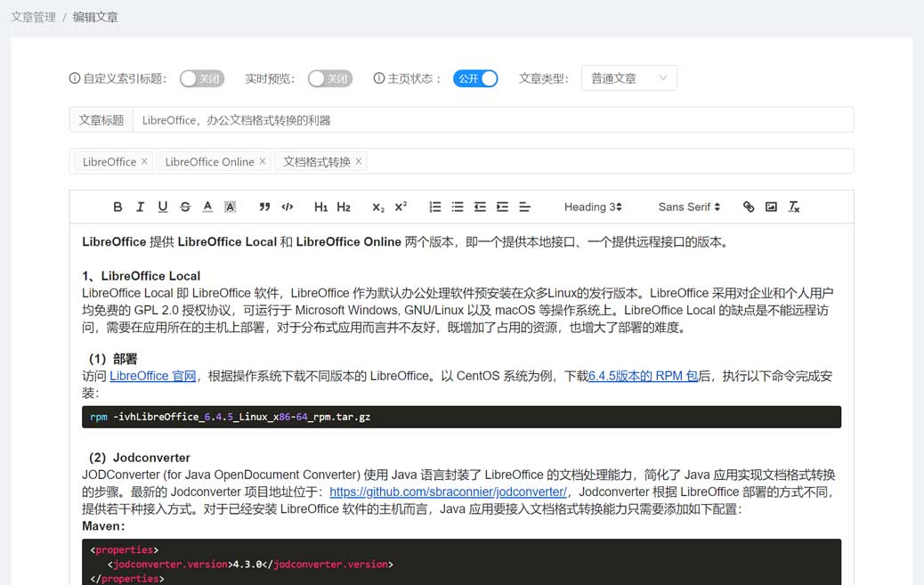Toggle the 主页状态 公开 switch
924x585 pixels.
click(475, 78)
